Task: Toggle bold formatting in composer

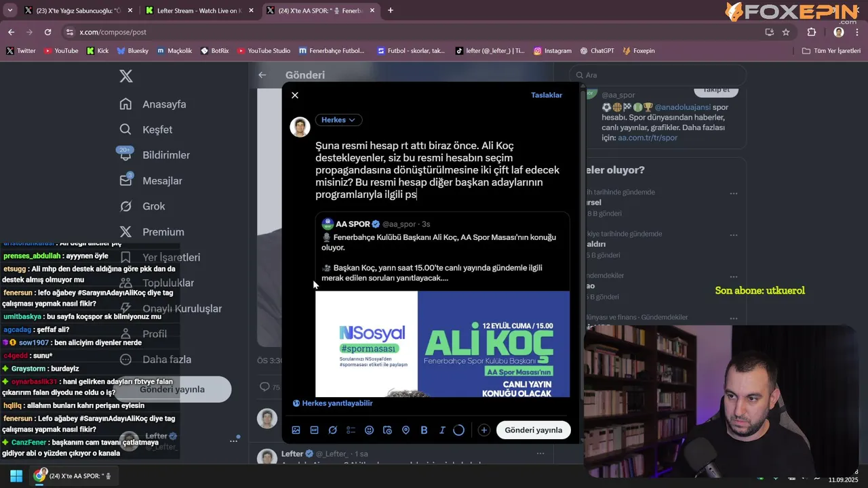Action: (x=424, y=430)
